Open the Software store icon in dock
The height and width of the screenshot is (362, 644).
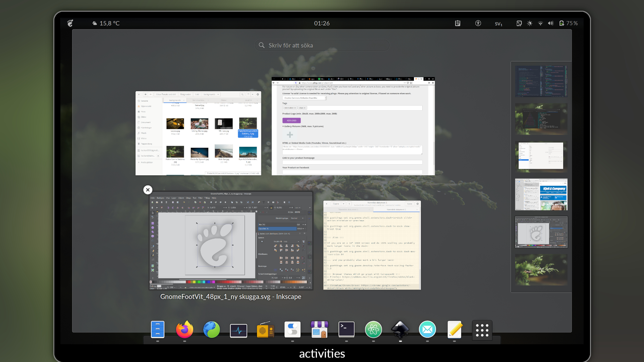(x=319, y=330)
